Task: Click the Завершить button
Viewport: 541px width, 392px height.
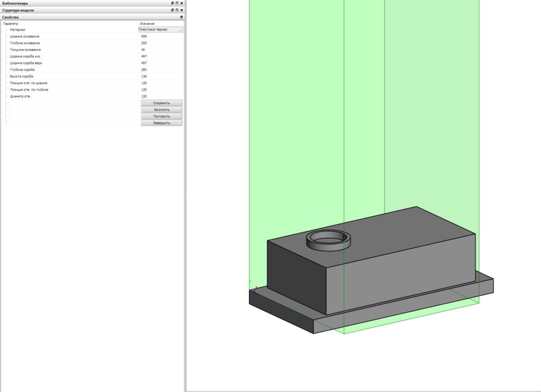Action: pyautogui.click(x=162, y=123)
